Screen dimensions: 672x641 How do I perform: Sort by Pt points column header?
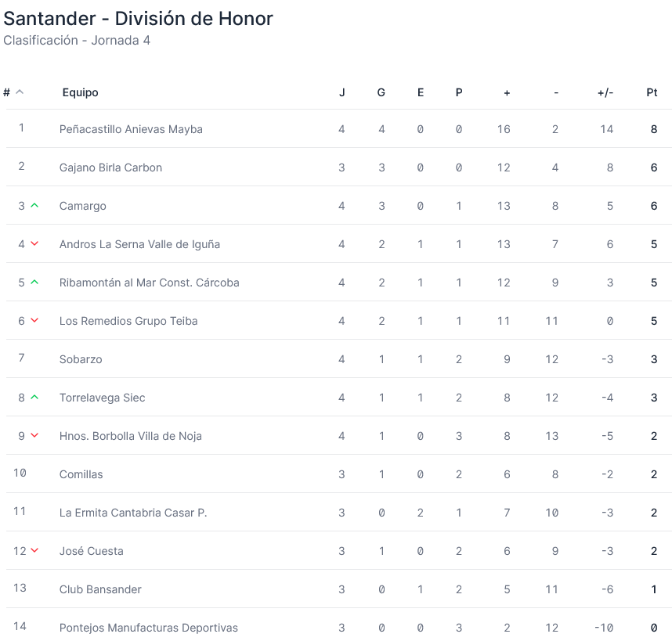[652, 92]
